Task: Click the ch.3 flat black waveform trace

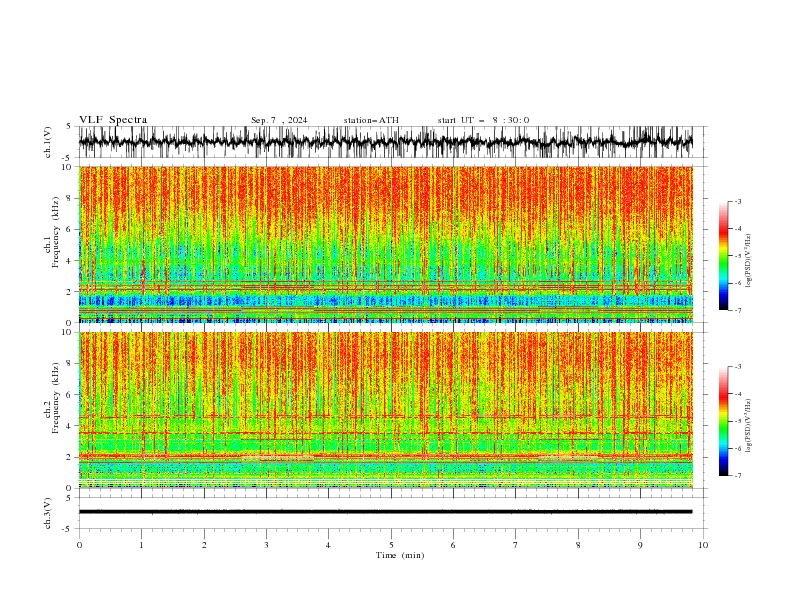Action: [385, 512]
